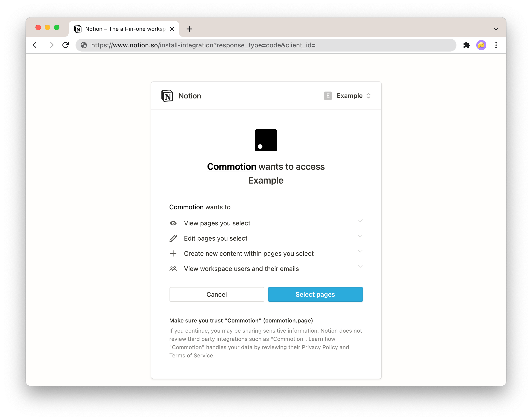Click the plus icon for create content
The image size is (532, 420).
tap(173, 253)
